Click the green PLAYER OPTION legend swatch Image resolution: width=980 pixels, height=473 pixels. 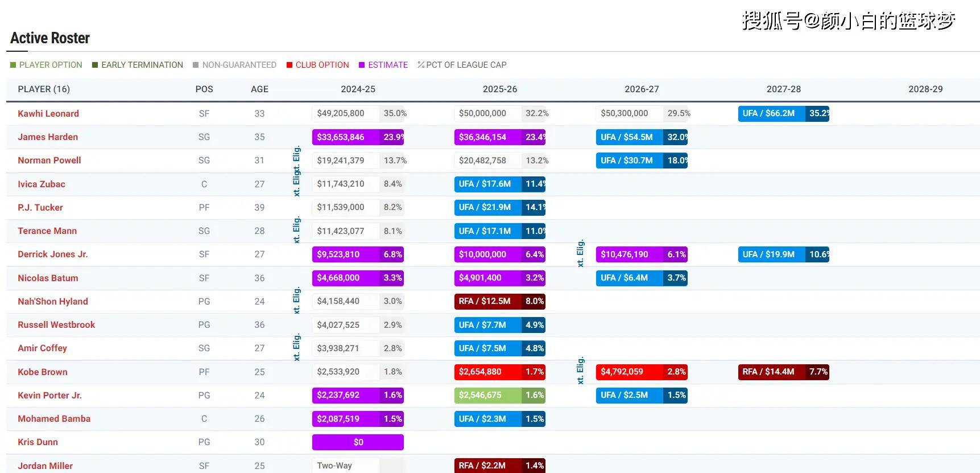click(13, 65)
